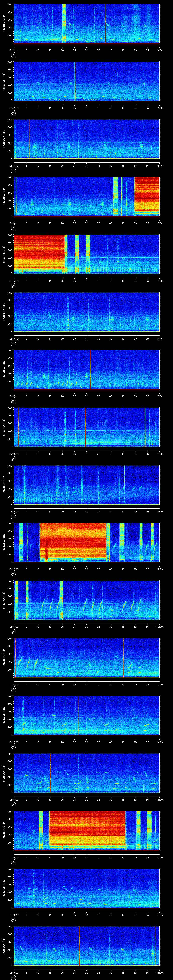Click the 18:00 end time label

coord(159,972)
